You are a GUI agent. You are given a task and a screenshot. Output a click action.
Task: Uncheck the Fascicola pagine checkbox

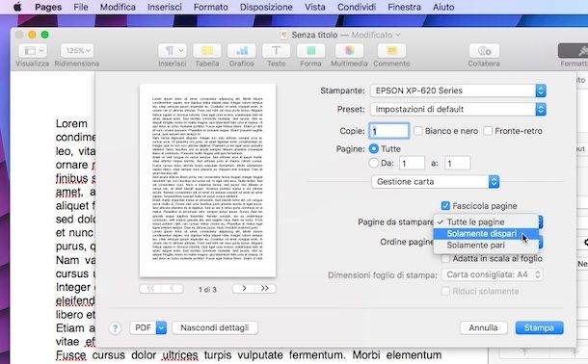pyautogui.click(x=445, y=206)
